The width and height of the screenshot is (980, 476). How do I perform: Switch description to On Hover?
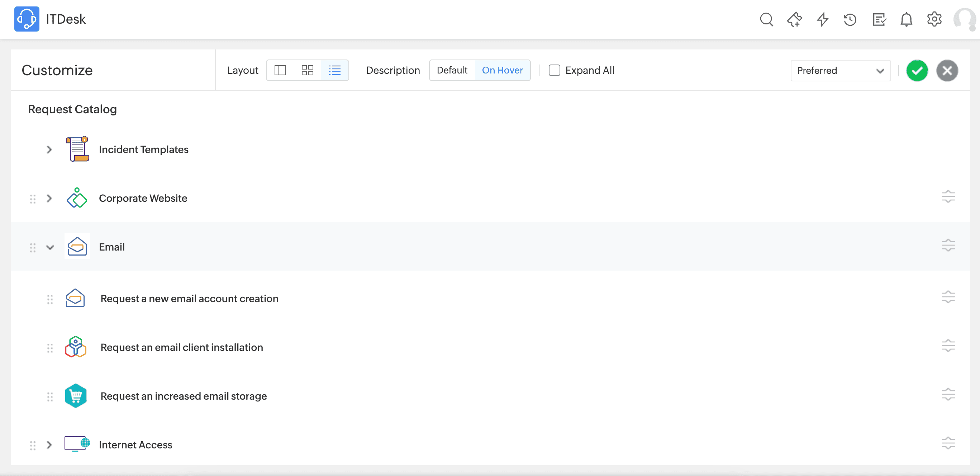[502, 70]
